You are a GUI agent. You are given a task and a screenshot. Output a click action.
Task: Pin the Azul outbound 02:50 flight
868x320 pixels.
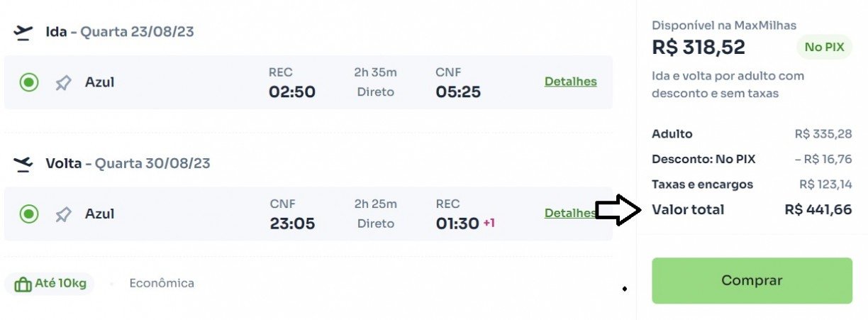pos(63,83)
